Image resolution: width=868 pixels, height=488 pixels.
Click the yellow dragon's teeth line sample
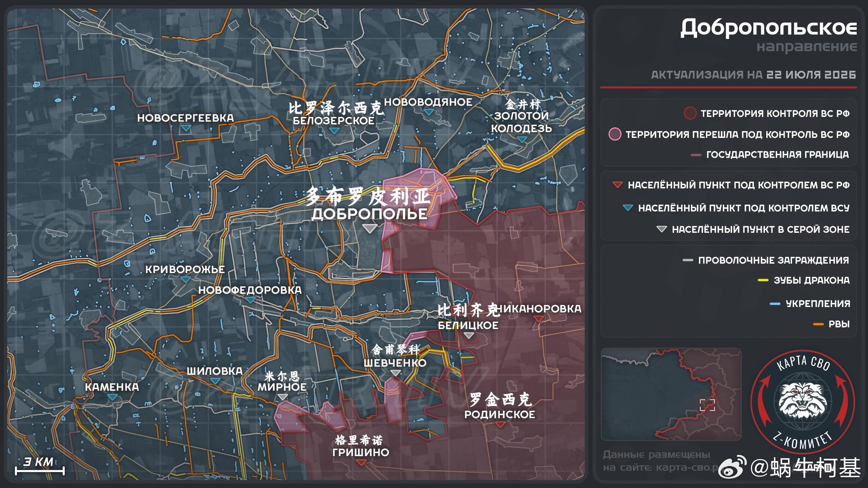pos(763,280)
